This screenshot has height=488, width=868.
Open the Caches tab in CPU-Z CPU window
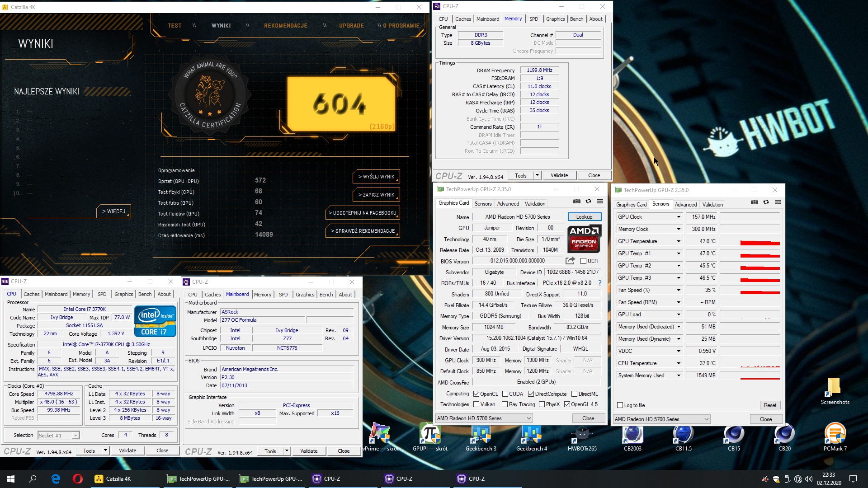point(32,294)
